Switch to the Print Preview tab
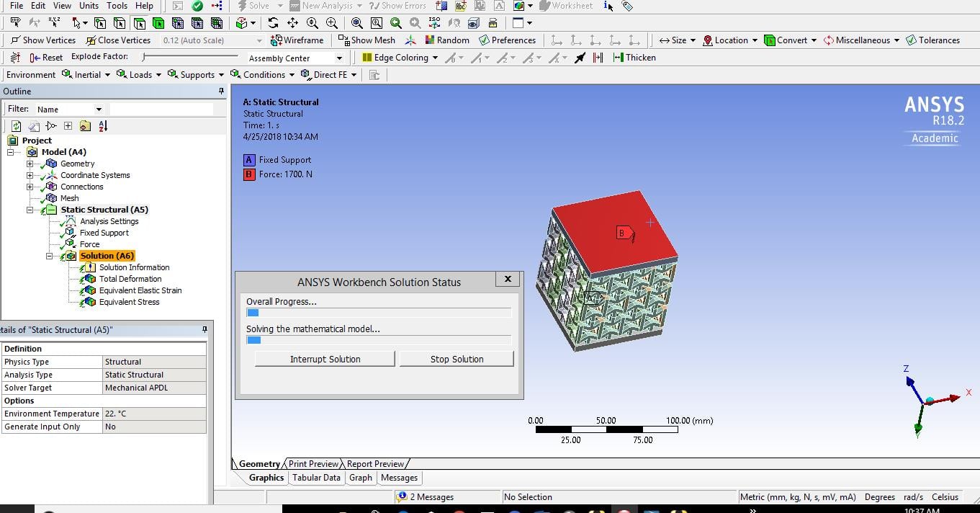980x513 pixels. [313, 464]
